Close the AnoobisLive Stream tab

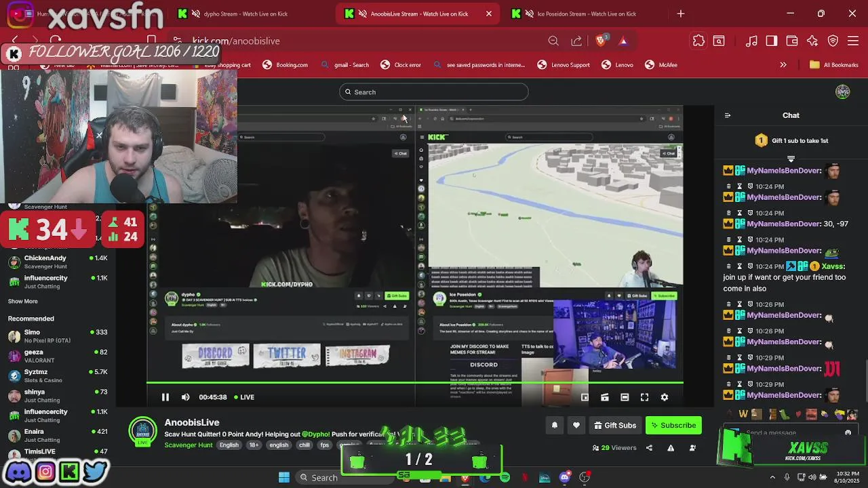pyautogui.click(x=489, y=14)
